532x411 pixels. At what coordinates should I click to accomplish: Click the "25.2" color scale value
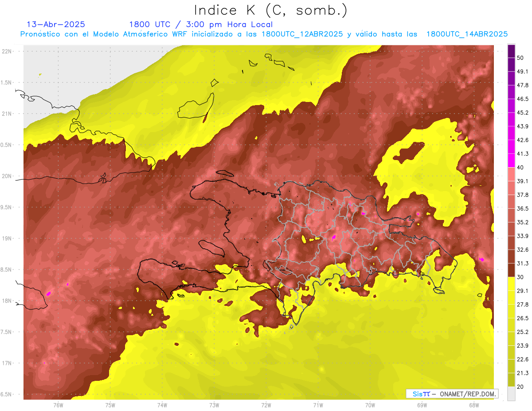(523, 332)
